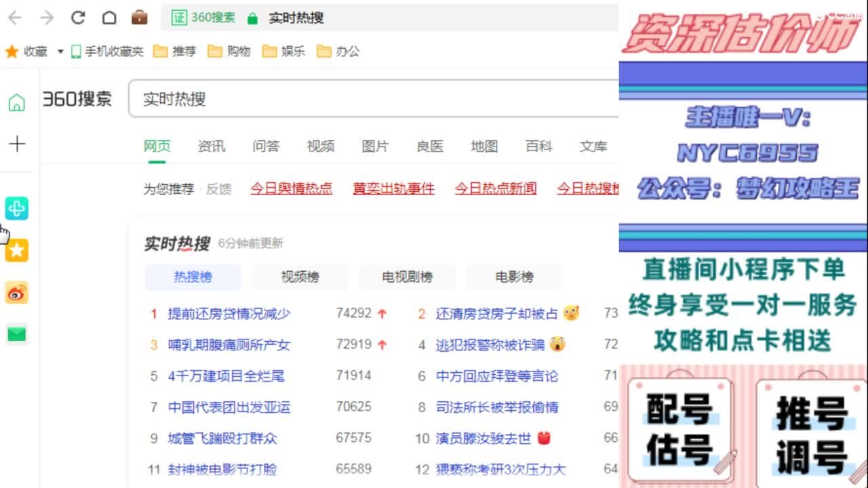868x488 pixels.
Task: Switch to the 电视剧榜 ranking tab
Action: pyautogui.click(x=406, y=277)
